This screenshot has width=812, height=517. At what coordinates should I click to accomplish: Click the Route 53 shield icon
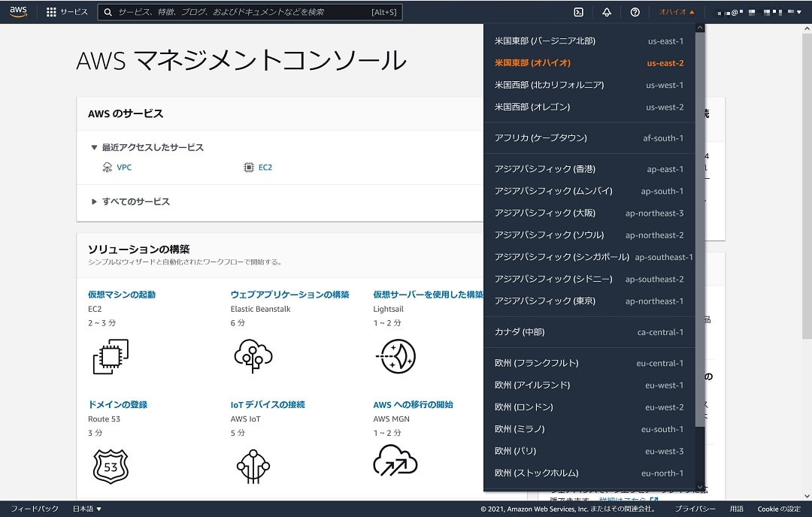coord(111,467)
